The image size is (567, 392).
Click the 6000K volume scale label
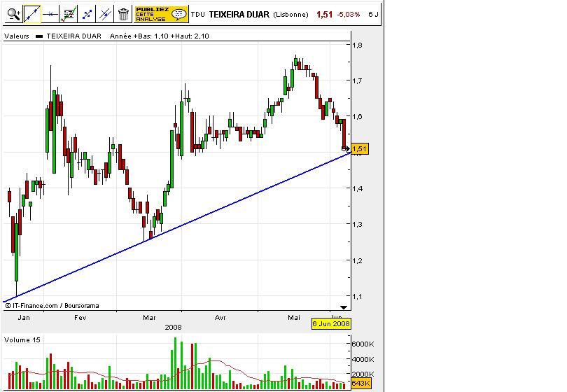click(x=363, y=344)
